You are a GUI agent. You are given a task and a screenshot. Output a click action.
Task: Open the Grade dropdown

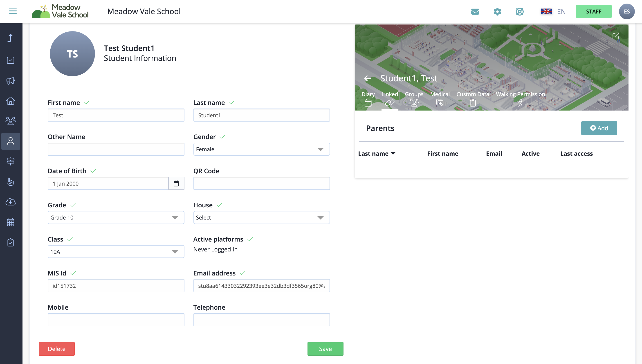pos(116,218)
